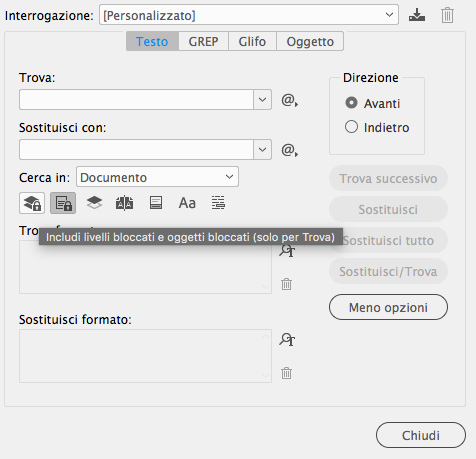Select the Indietro direction radio button
Image resolution: width=476 pixels, height=459 pixels.
(x=351, y=127)
